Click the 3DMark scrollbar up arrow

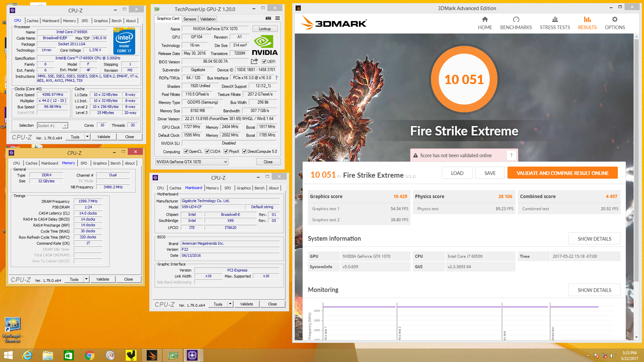(636, 36)
